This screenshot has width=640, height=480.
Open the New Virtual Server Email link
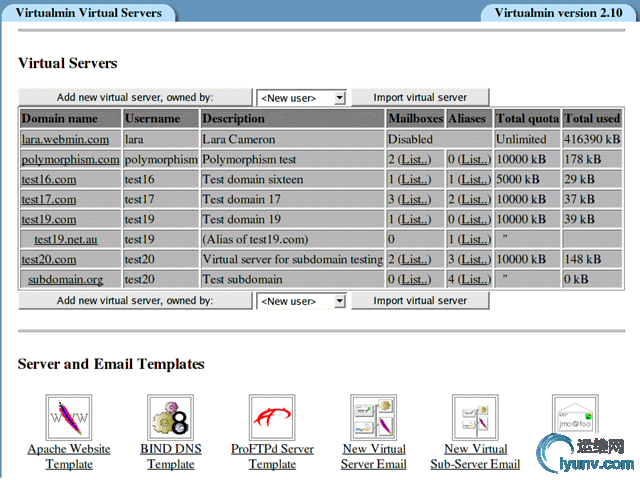pyautogui.click(x=374, y=456)
